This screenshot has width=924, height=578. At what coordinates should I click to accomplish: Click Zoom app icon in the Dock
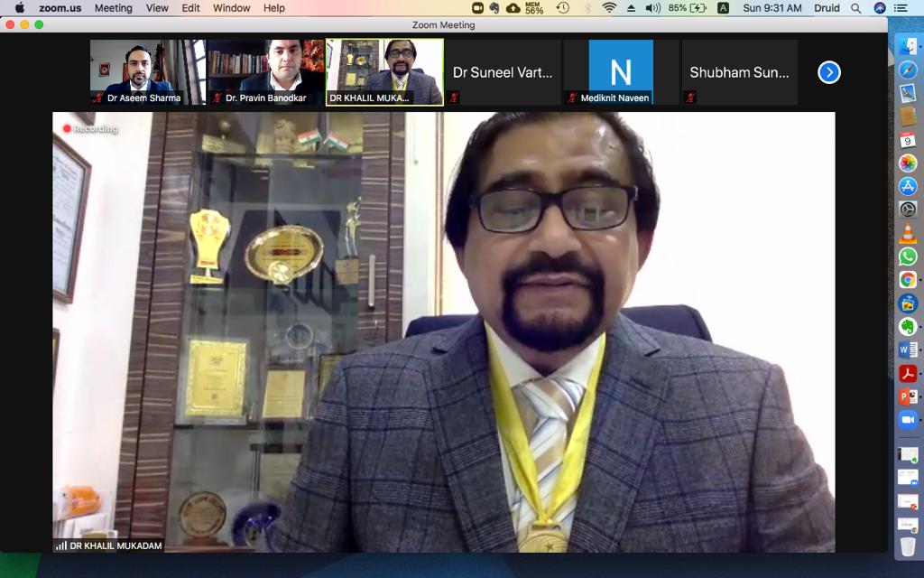click(x=908, y=420)
